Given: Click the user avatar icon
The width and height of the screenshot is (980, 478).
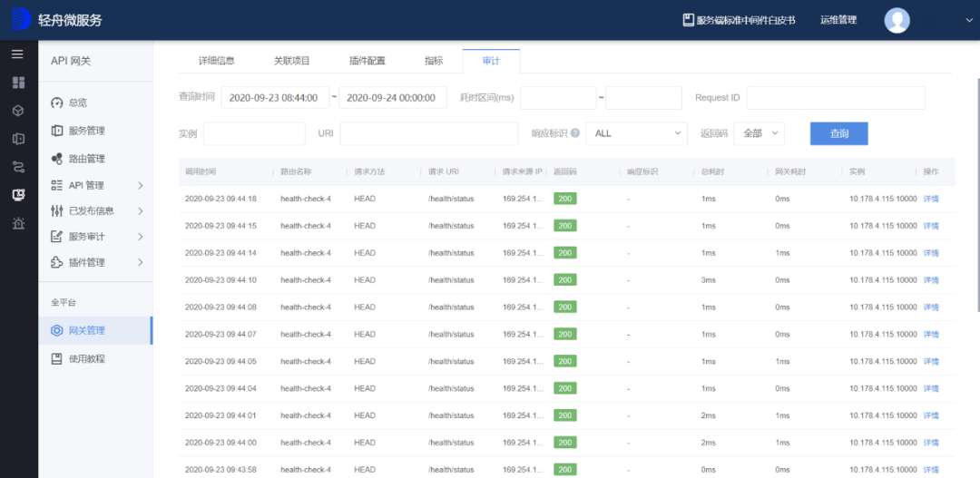Looking at the screenshot, I should [x=897, y=20].
